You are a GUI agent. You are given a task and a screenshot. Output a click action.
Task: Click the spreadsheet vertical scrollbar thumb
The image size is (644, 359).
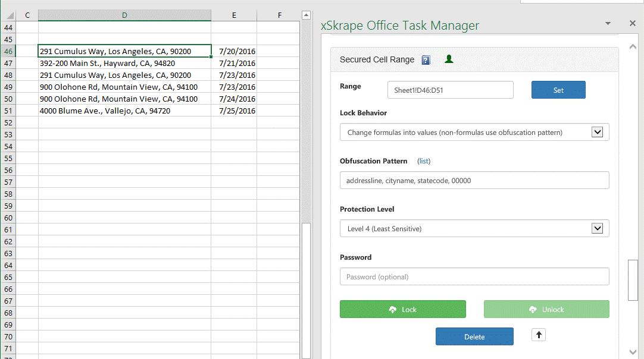click(306, 291)
